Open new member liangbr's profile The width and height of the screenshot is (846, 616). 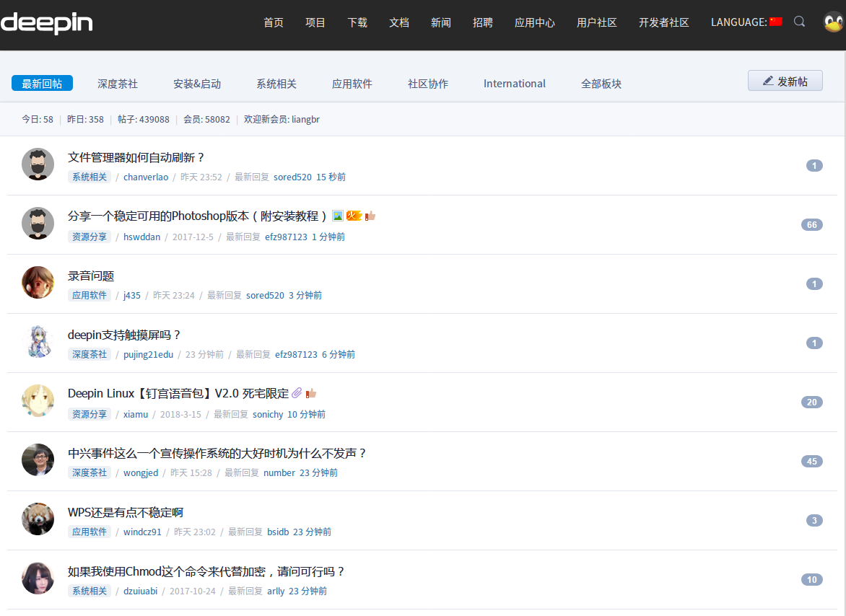(305, 120)
